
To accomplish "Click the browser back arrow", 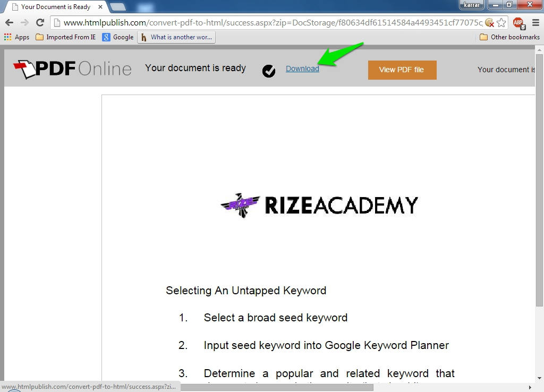I will tap(9, 22).
